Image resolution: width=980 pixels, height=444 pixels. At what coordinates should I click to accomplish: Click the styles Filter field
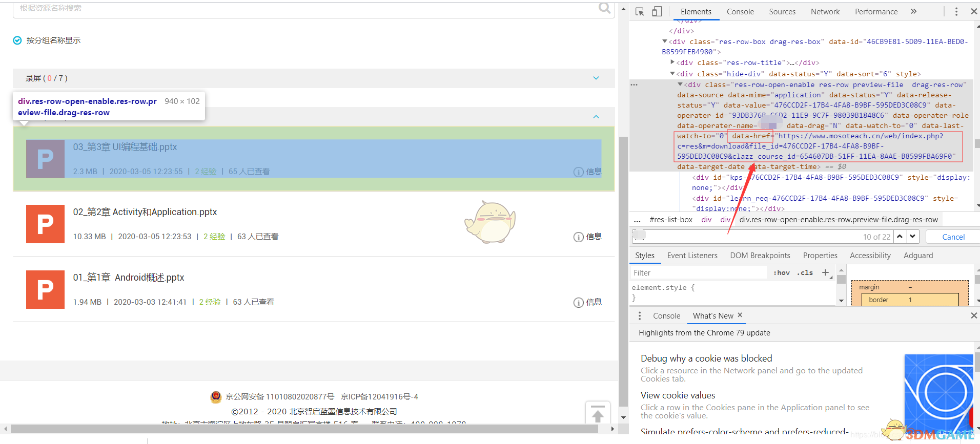tap(699, 273)
